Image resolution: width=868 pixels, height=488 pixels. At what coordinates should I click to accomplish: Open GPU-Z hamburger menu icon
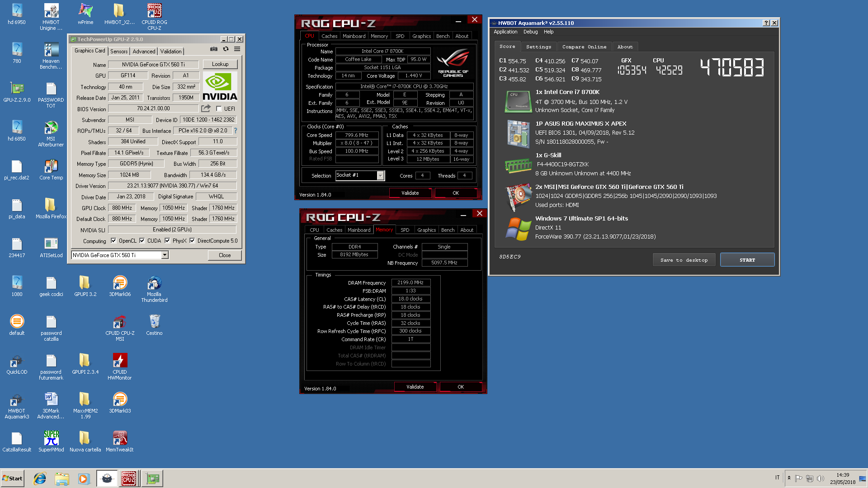(x=237, y=49)
